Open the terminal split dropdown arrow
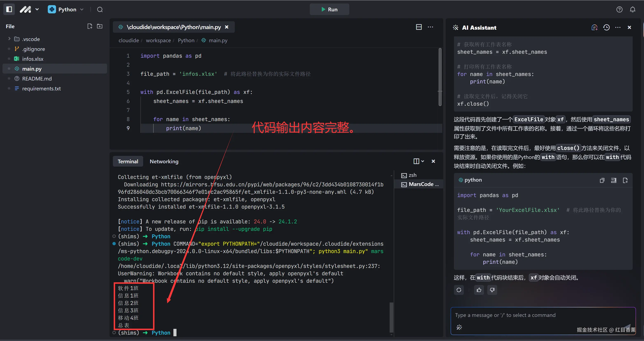644x341 pixels. coord(423,161)
